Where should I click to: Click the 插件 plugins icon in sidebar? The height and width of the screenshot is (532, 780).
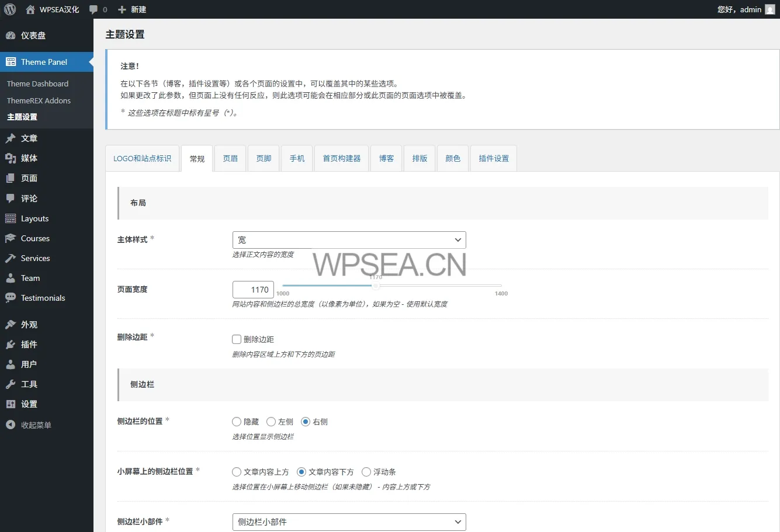tap(11, 345)
